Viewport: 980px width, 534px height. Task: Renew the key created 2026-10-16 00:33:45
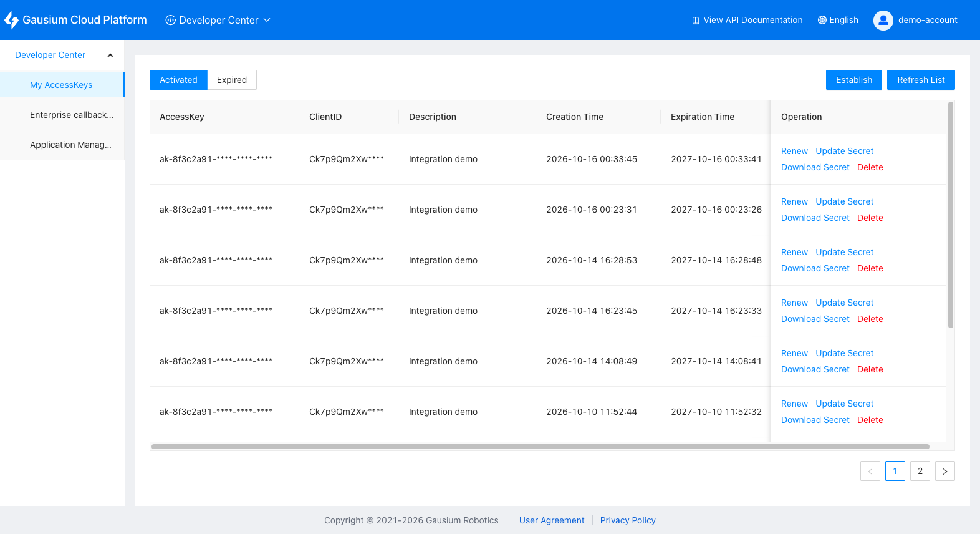[x=794, y=151]
